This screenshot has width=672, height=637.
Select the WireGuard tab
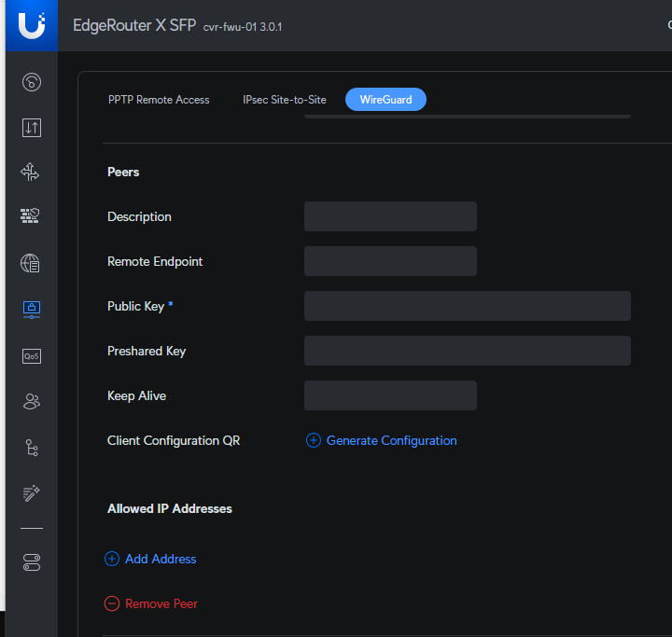point(385,100)
